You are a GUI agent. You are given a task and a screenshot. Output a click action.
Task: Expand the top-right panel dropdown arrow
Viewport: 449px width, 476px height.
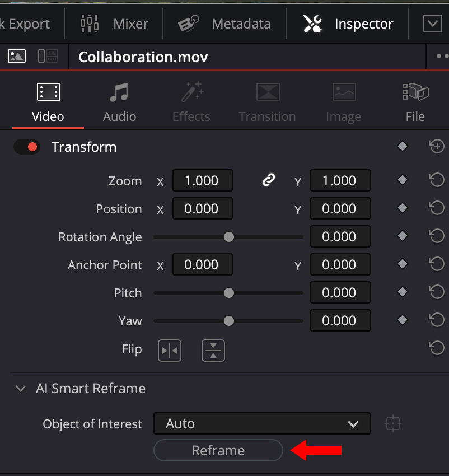(x=432, y=24)
